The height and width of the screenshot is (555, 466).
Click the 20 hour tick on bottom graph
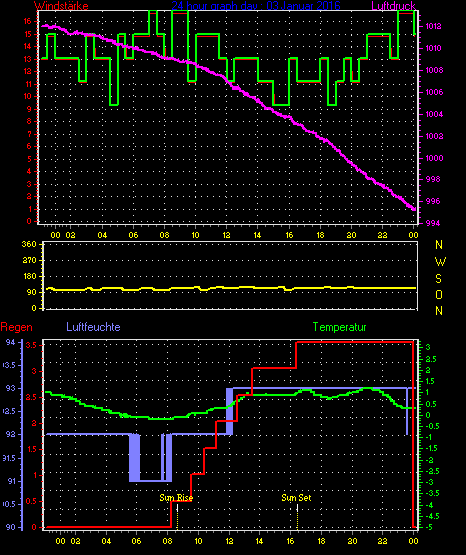[x=352, y=541]
